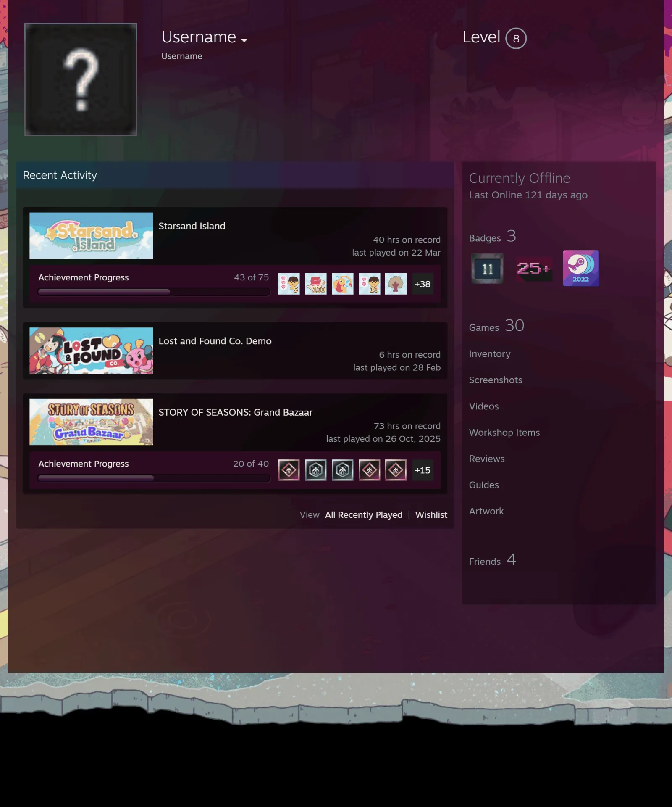Select the third Starsand Island achievement icon
Screen dimensions: 672x807
pyautogui.click(x=343, y=284)
